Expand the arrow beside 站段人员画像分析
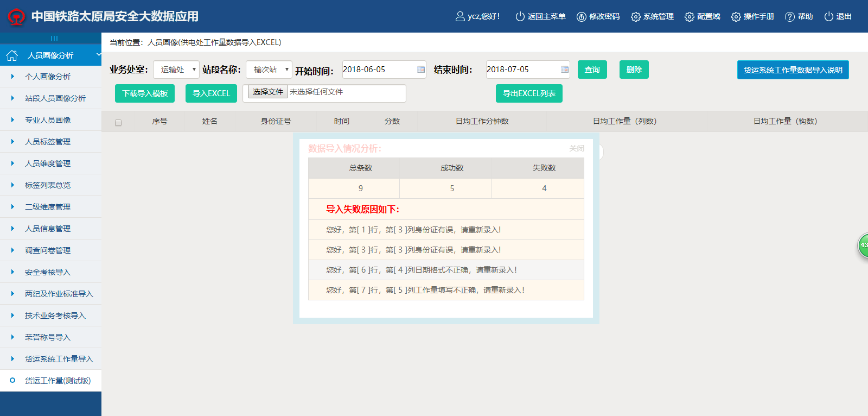 point(12,98)
